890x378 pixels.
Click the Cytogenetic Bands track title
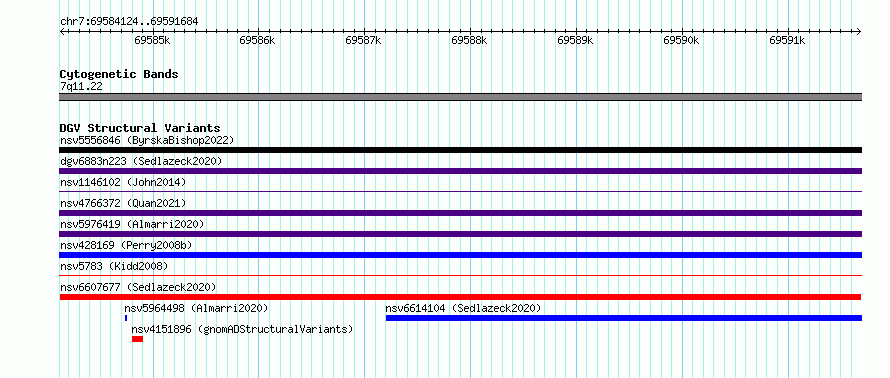119,74
